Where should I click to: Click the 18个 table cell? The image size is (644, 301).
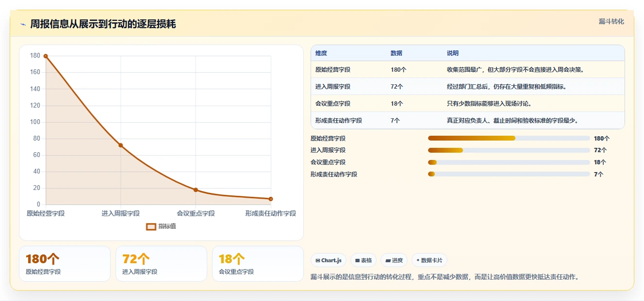397,104
